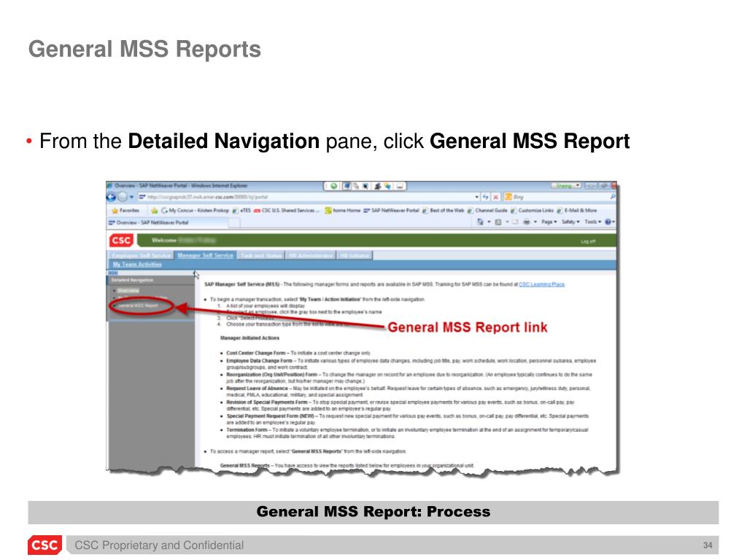The width and height of the screenshot is (747, 560).
Task: Open the Favorites star button
Action: [x=125, y=210]
